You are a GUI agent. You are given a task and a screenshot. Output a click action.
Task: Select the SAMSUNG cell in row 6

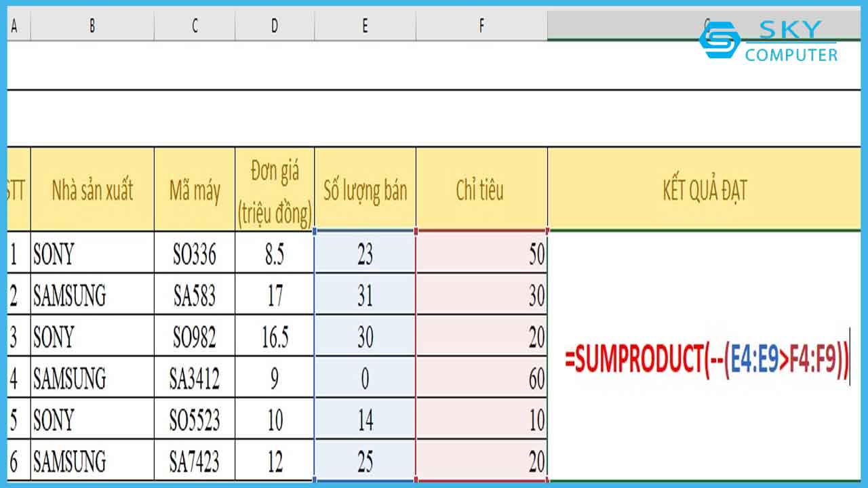coord(92,461)
